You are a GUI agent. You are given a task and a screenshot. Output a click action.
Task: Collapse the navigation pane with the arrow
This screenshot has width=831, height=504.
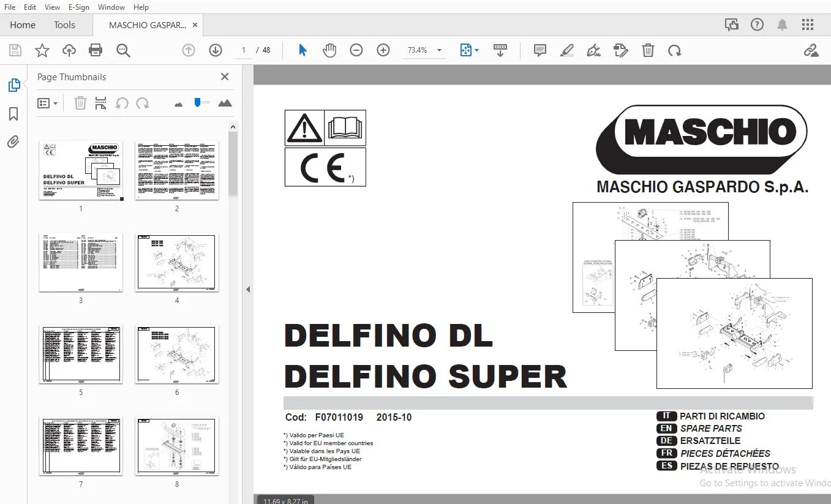[248, 289]
